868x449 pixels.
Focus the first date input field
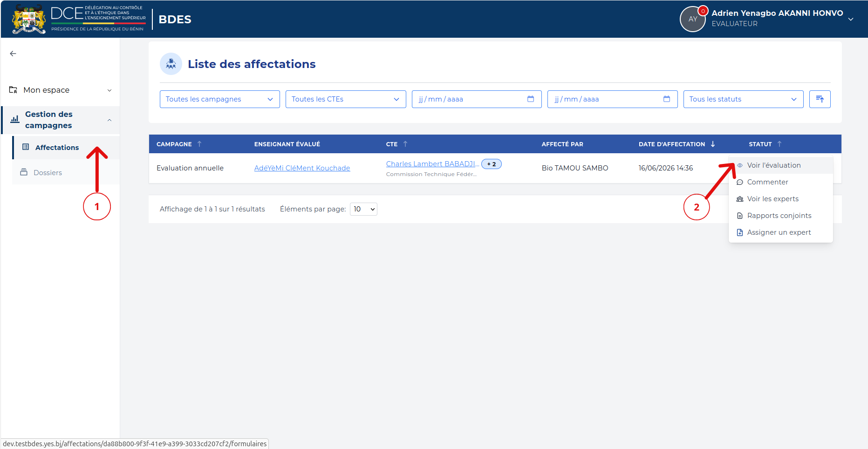[477, 99]
